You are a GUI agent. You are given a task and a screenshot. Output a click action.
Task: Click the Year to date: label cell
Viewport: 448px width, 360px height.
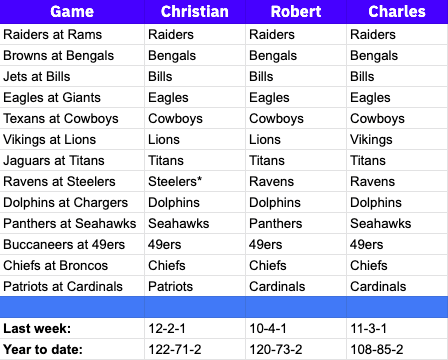(72, 349)
